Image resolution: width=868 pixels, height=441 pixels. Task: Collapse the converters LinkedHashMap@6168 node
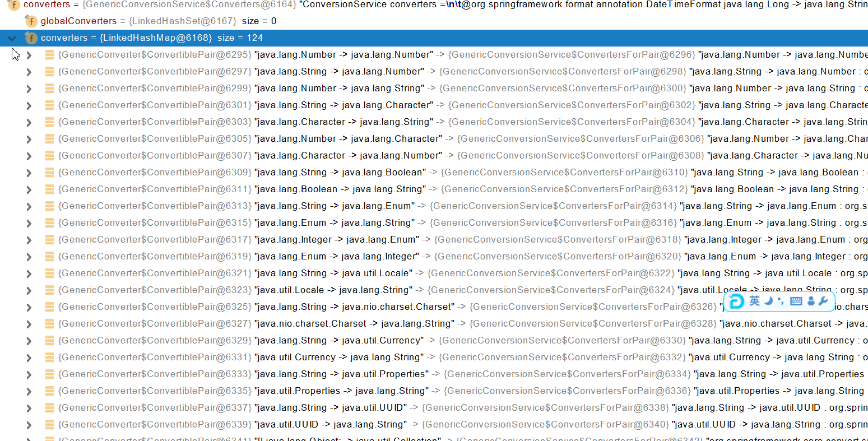tap(11, 38)
